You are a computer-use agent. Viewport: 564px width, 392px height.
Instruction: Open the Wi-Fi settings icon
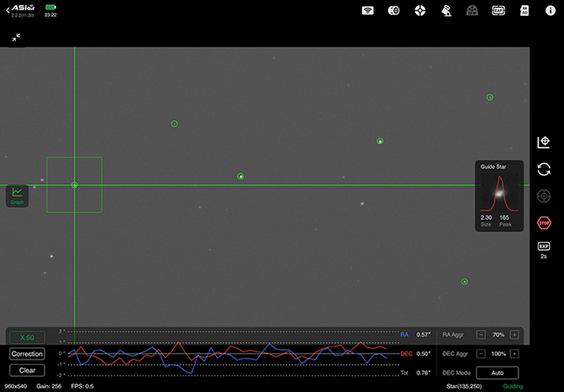click(x=368, y=11)
